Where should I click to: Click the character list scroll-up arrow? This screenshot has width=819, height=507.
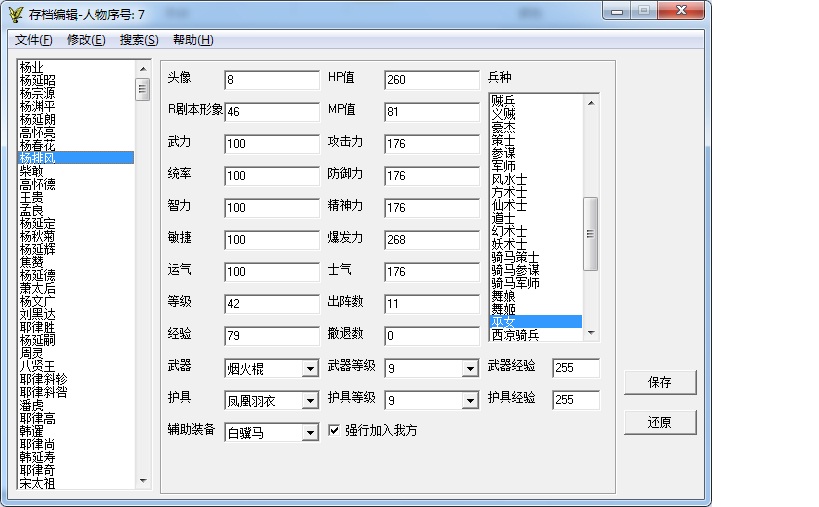click(143, 69)
